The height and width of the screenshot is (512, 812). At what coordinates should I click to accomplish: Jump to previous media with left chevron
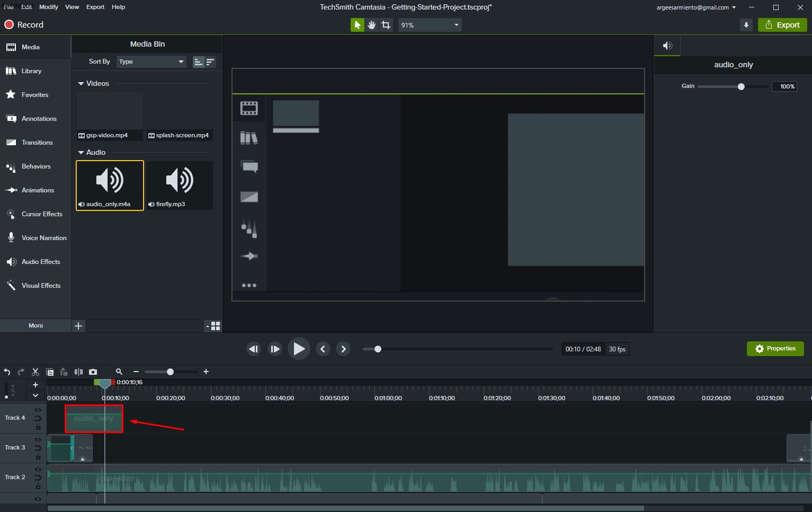coord(323,349)
